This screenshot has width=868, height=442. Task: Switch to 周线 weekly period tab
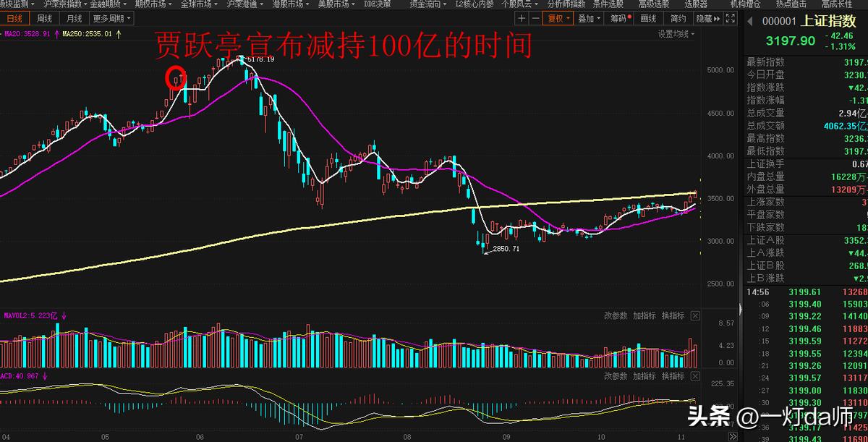(45, 19)
